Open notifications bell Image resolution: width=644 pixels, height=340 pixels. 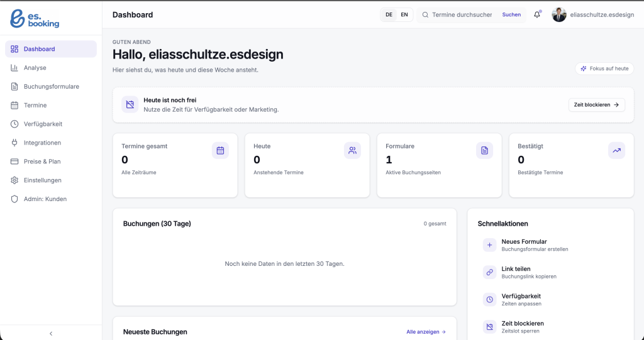coord(537,15)
